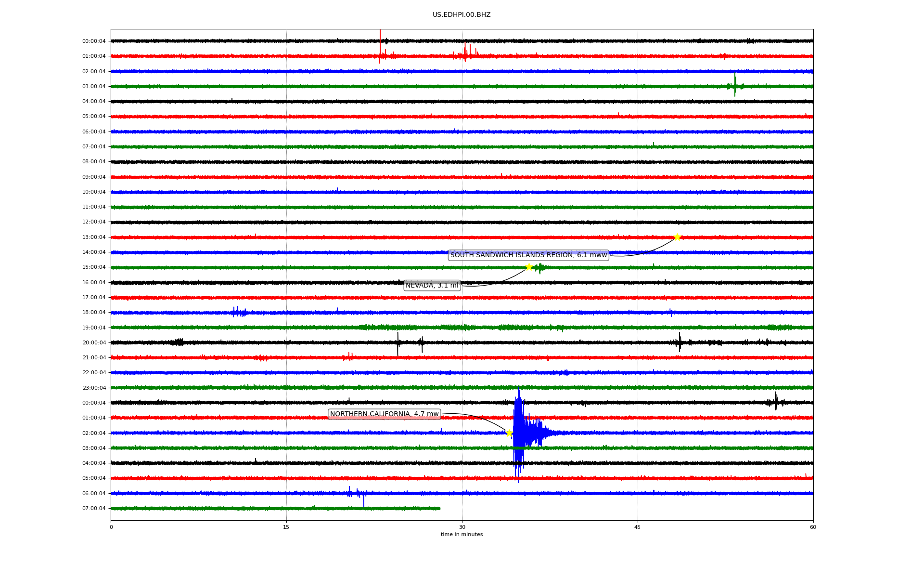The height and width of the screenshot is (578, 924).
Task: Click the small green burst after the Nevada star
Action: coord(539,267)
